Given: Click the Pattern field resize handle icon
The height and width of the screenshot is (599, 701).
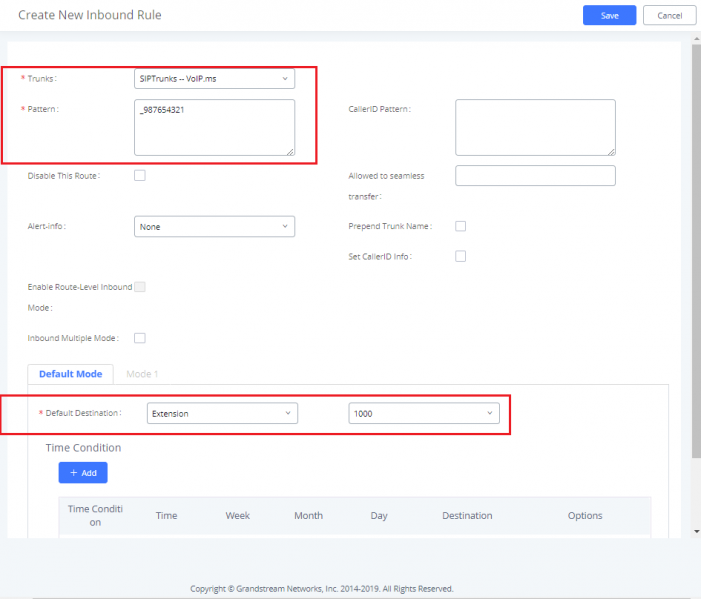Looking at the screenshot, I should (x=290, y=152).
